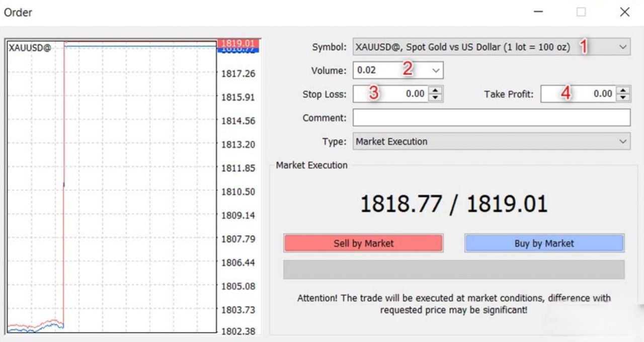Increase Take Profit with the up arrow
Viewport: 644px width, 342px height.
(x=624, y=91)
